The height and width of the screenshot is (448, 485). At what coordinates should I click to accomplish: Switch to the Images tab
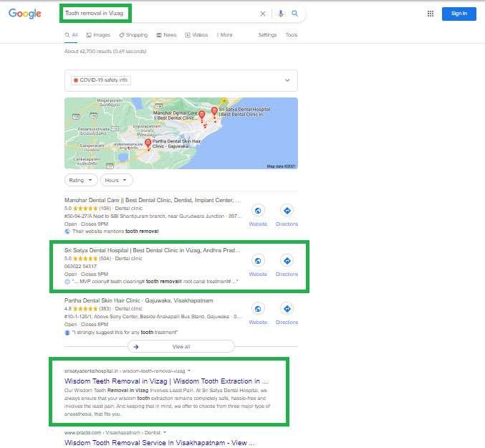tap(98, 35)
